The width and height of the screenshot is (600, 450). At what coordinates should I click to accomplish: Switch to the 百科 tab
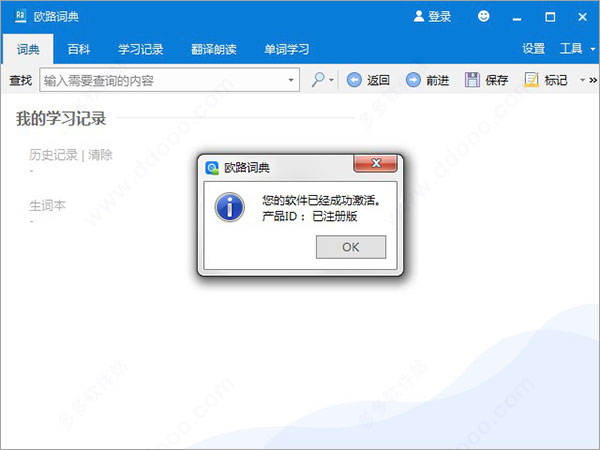(x=78, y=49)
